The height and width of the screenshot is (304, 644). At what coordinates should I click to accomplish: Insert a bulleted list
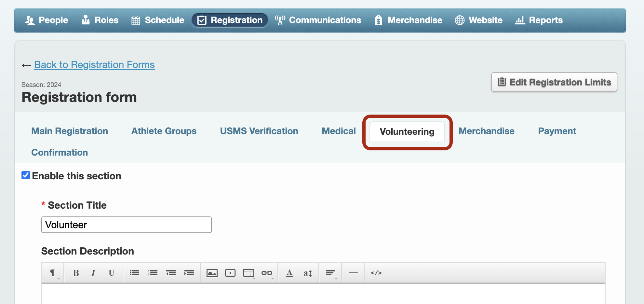point(134,273)
